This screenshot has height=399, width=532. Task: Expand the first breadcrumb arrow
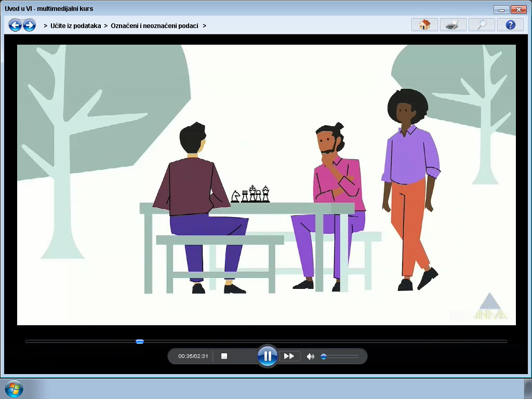click(x=46, y=26)
